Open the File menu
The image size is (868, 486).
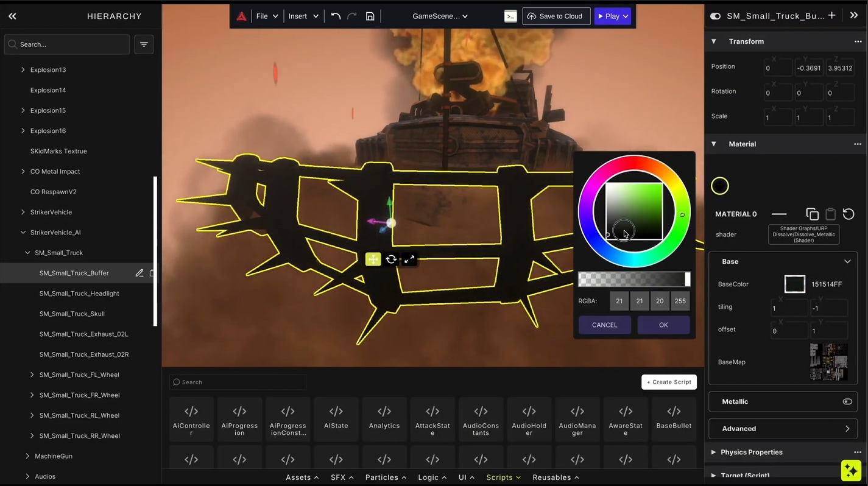(x=267, y=16)
